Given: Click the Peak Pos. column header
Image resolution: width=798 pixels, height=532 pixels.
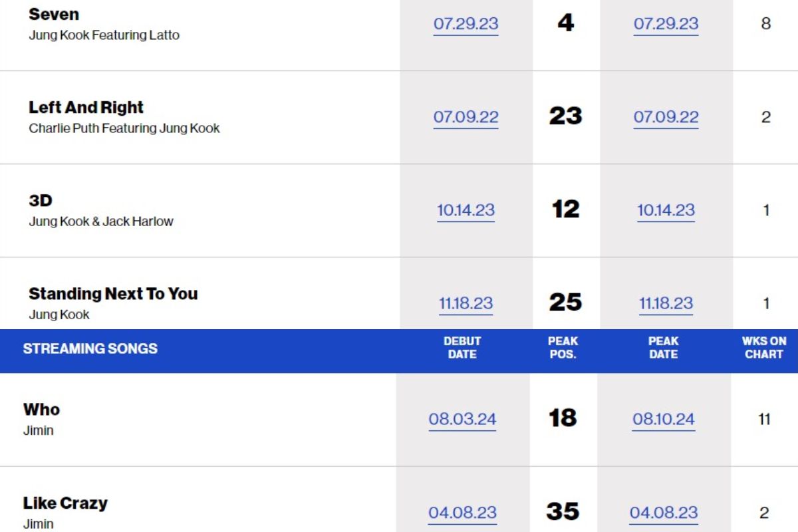Looking at the screenshot, I should (x=563, y=348).
